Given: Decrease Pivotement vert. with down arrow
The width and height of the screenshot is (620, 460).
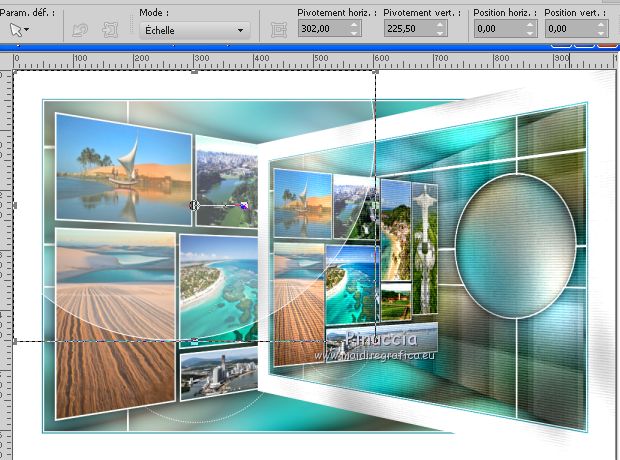Looking at the screenshot, I should [440, 33].
